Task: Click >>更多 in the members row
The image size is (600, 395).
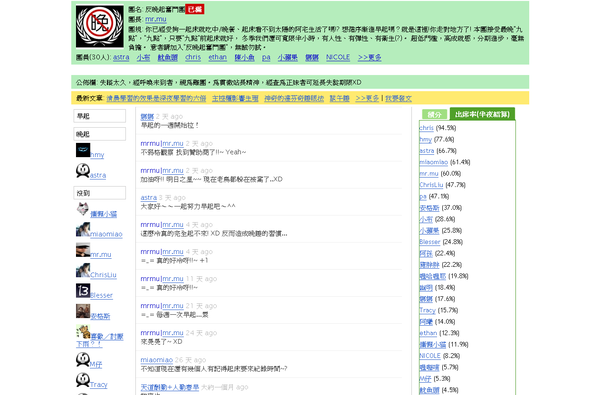Action: click(x=370, y=57)
